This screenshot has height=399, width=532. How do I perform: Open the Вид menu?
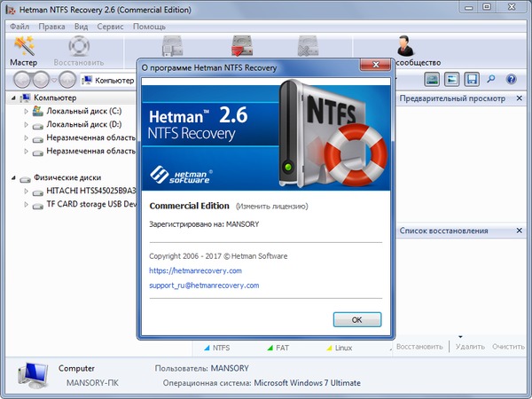pos(81,27)
